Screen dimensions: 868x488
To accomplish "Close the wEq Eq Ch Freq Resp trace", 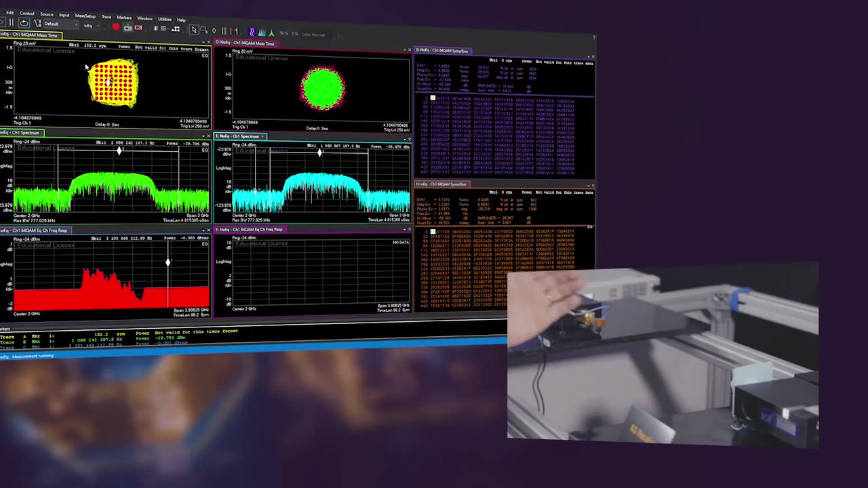I will click(208, 230).
